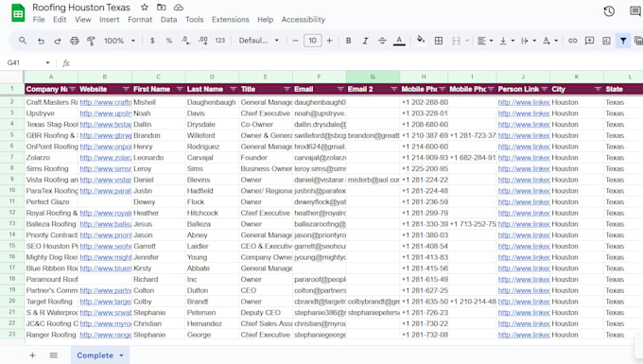
Task: Decrease font size with the minus button
Action: point(295,41)
